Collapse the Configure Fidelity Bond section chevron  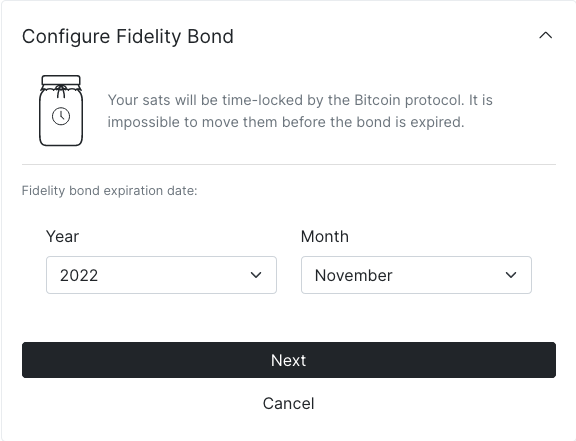(x=546, y=35)
